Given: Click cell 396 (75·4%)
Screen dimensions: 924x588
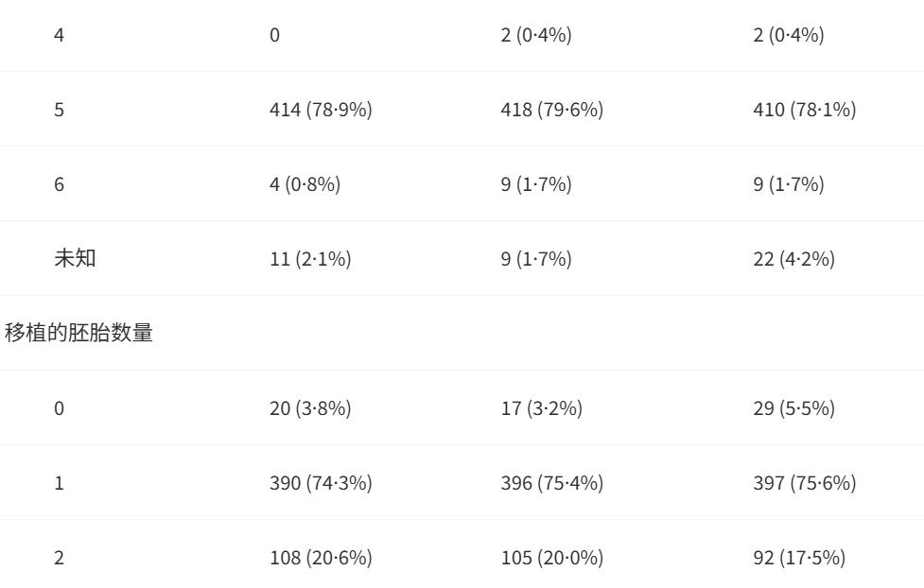Looking at the screenshot, I should (551, 483).
